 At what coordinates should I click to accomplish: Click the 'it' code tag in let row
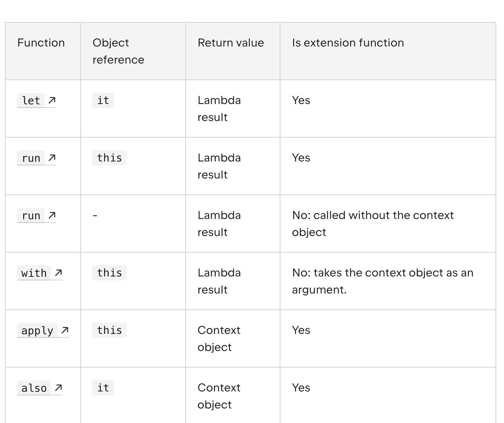point(103,100)
